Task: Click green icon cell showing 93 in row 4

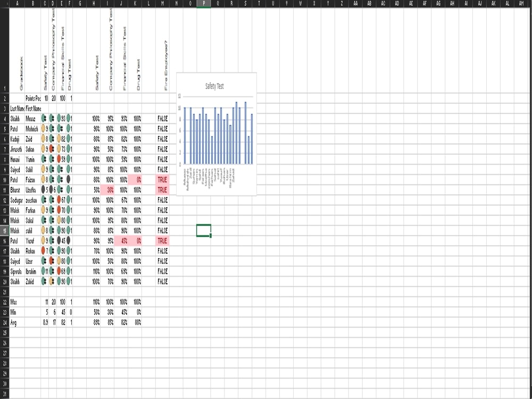Action: [x=61, y=119]
